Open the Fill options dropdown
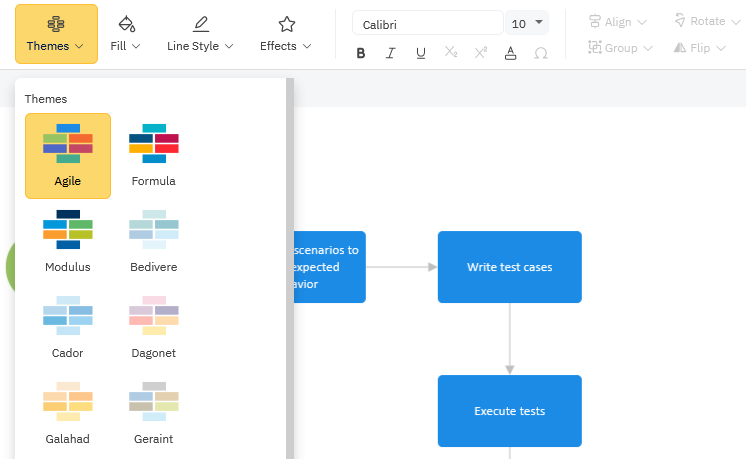 (x=125, y=34)
